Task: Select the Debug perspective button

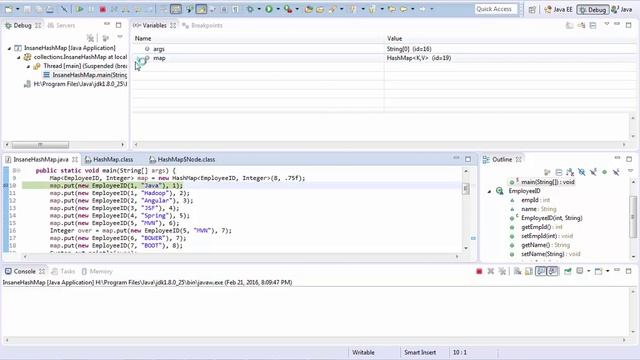Action: coord(593,9)
